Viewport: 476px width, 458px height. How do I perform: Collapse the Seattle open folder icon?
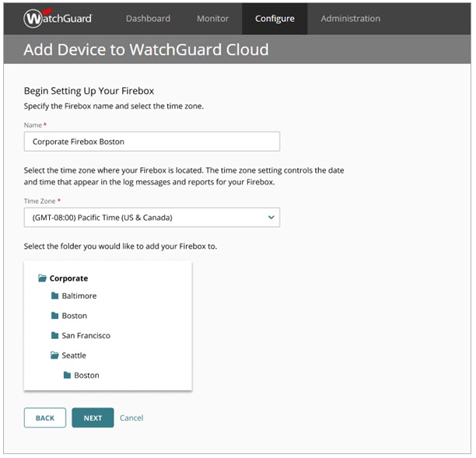click(54, 355)
